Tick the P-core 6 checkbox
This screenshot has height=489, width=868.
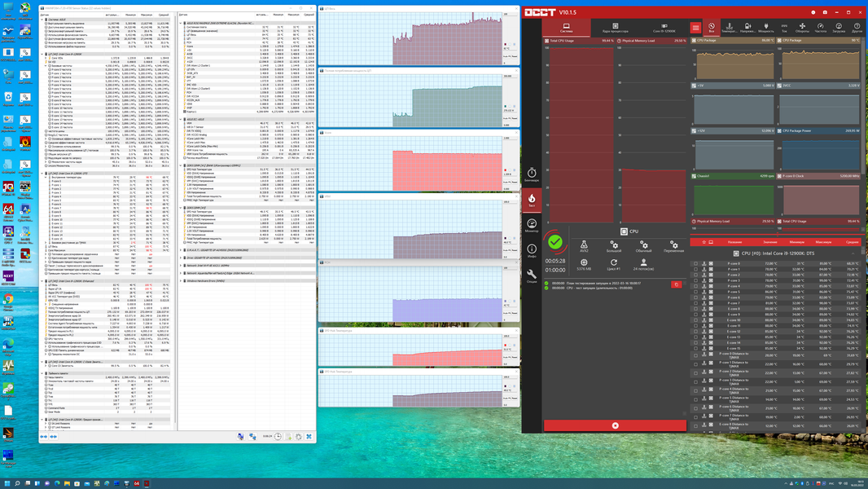696,297
